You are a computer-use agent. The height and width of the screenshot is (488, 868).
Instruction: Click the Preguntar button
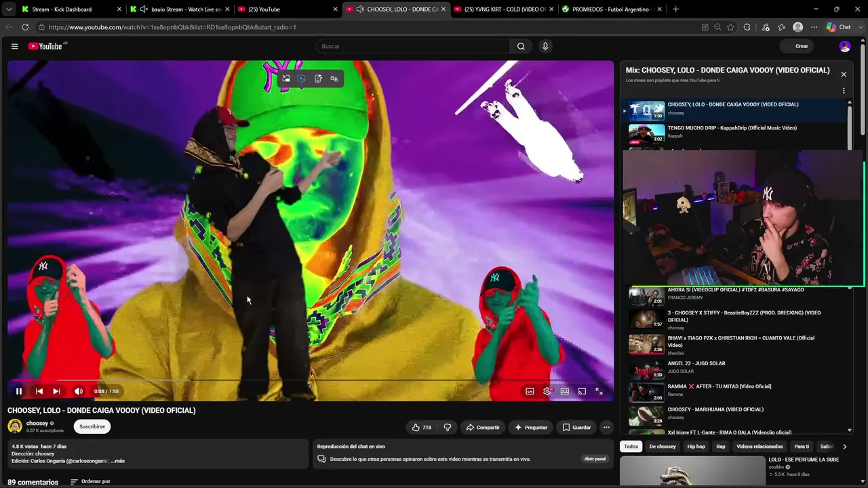click(x=531, y=428)
